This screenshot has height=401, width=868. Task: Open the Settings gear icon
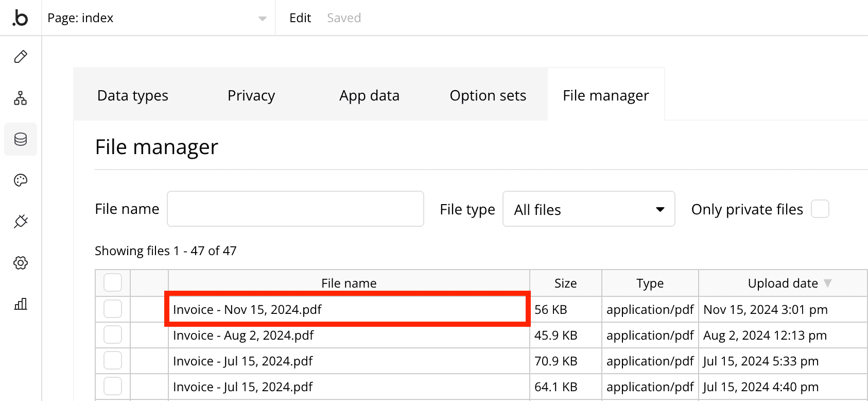coord(21,263)
